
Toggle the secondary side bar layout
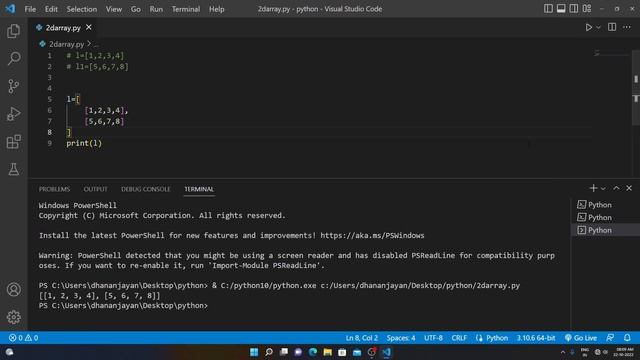coord(574,9)
